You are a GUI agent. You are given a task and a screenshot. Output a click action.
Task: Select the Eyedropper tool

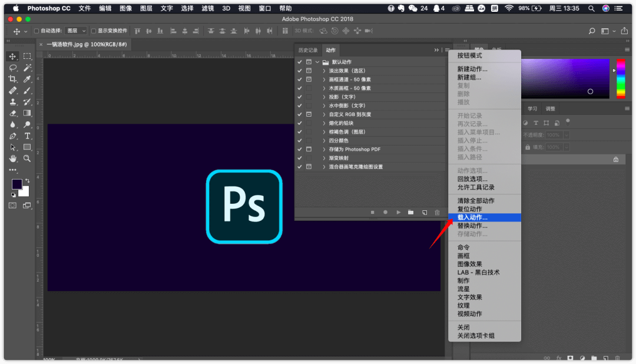click(x=27, y=79)
